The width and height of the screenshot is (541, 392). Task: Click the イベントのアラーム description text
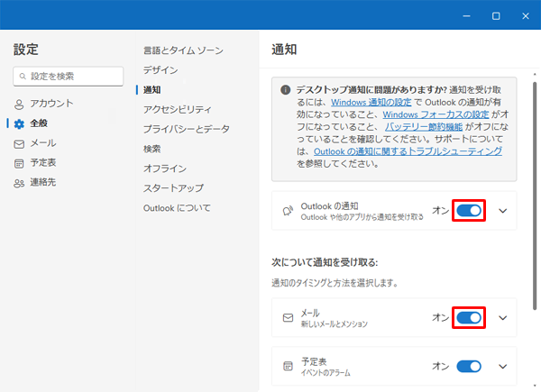(326, 373)
